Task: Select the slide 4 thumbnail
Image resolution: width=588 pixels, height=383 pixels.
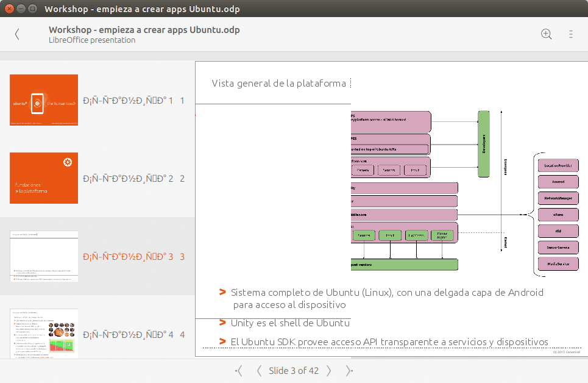Action: 44,334
